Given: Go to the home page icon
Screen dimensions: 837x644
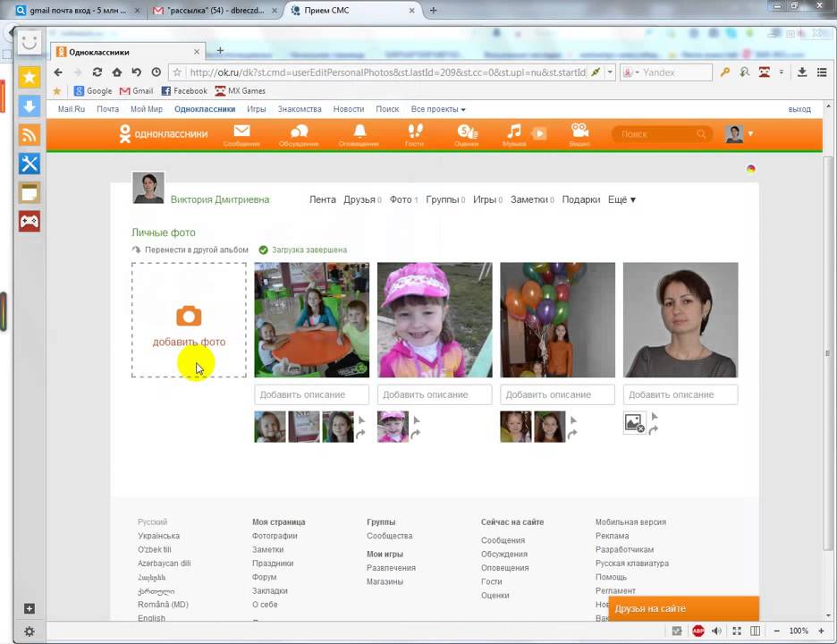Looking at the screenshot, I should tap(117, 72).
